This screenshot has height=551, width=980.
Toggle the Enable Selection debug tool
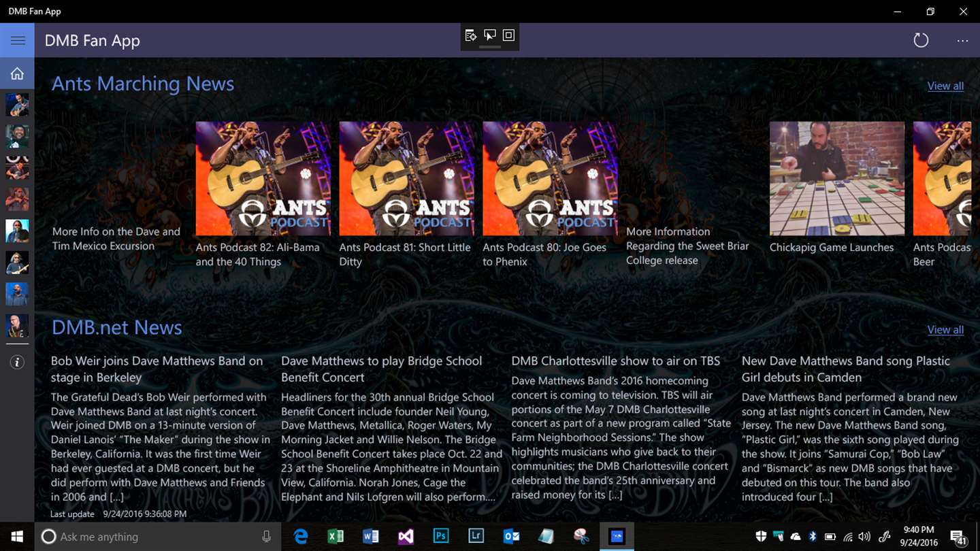click(x=490, y=35)
